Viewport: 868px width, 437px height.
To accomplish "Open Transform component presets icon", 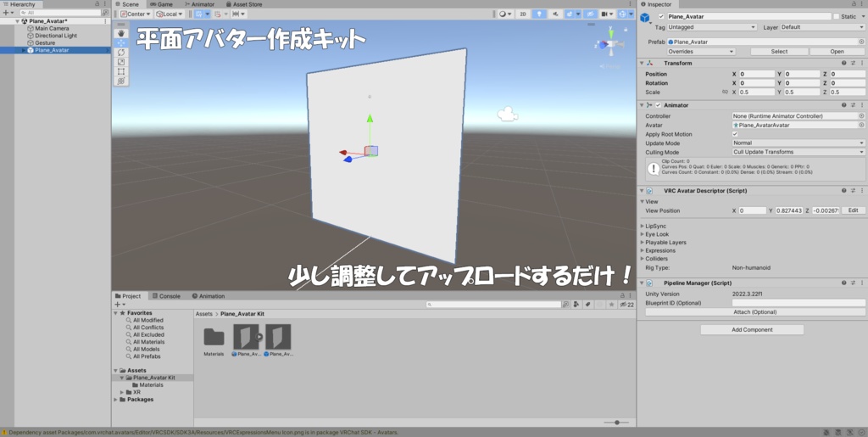I will pyautogui.click(x=853, y=63).
